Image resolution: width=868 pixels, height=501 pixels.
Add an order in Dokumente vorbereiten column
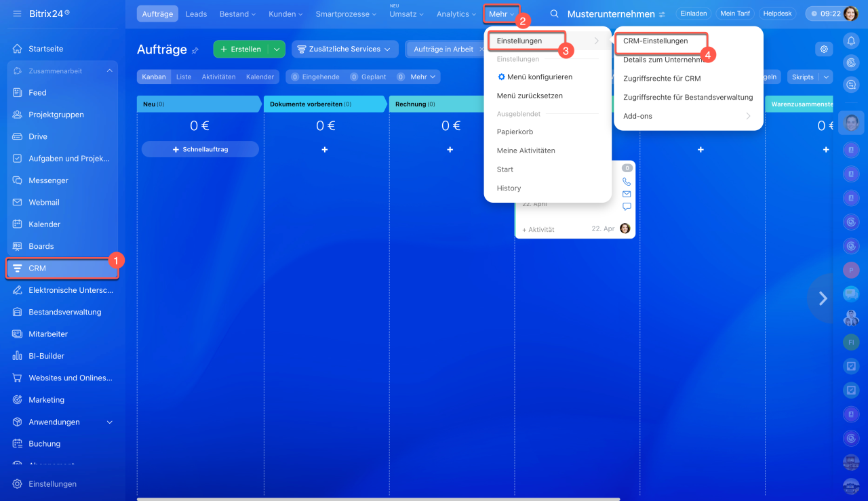coord(325,149)
